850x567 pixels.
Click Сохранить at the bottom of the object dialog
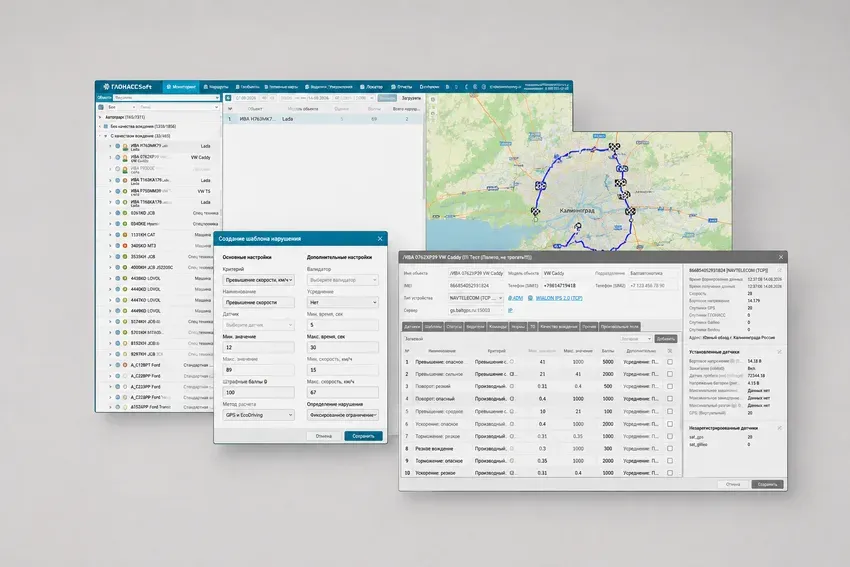tap(767, 484)
